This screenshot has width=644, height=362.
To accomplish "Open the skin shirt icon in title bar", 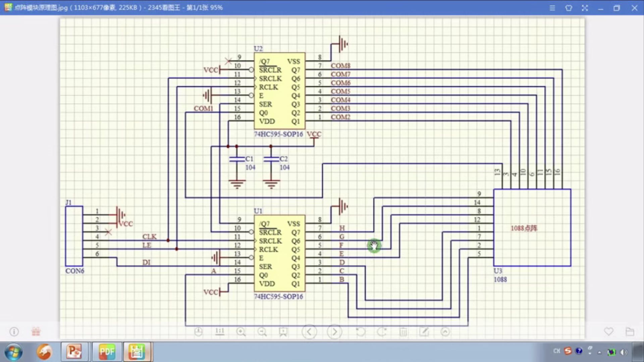I will coord(569,8).
